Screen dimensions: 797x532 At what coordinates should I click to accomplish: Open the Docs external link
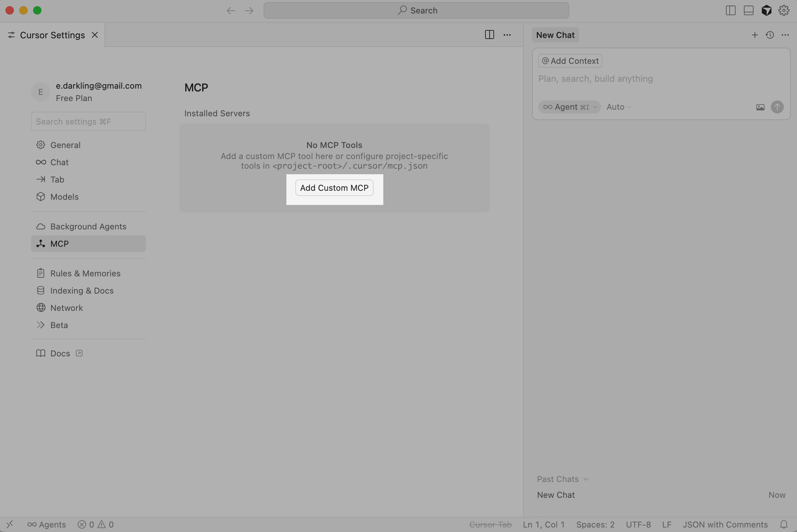(x=60, y=353)
